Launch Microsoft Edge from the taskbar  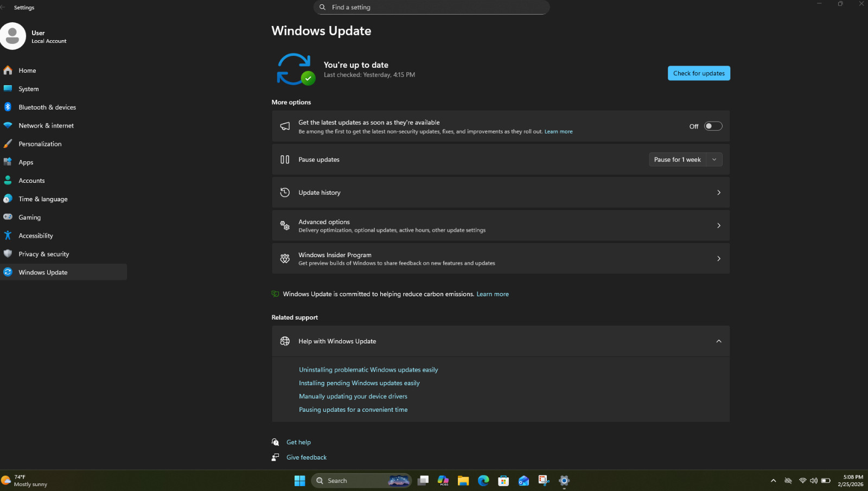coord(483,481)
